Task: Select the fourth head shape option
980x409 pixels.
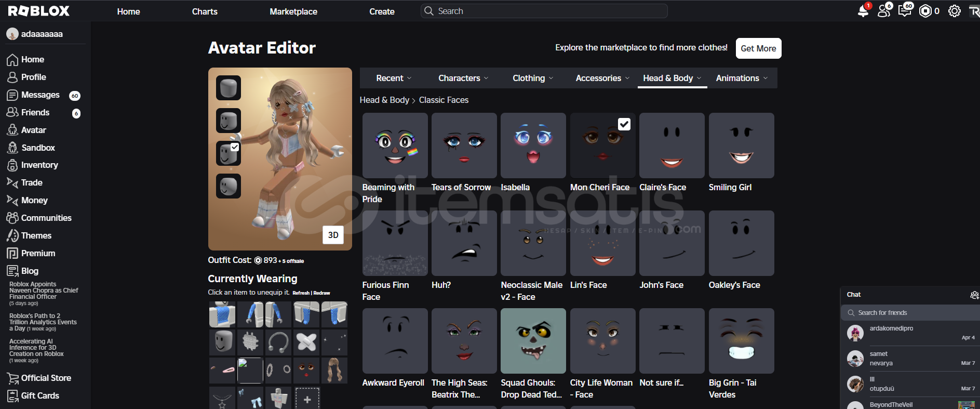Action: (229, 186)
